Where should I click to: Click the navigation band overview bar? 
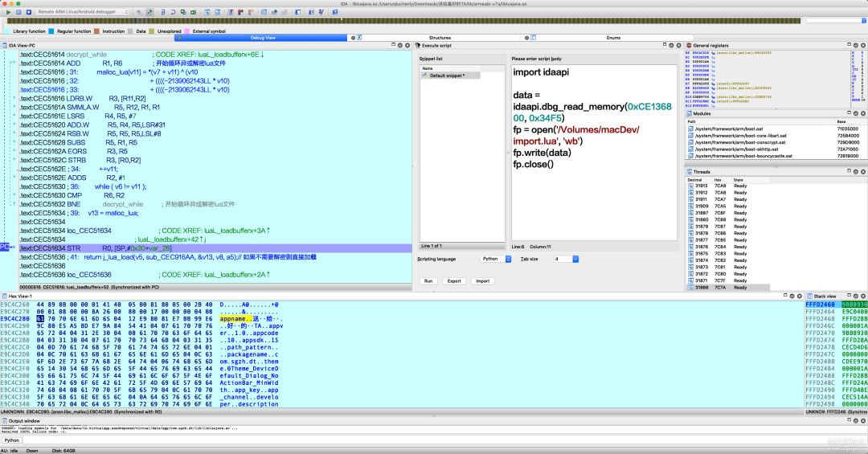[402, 21]
